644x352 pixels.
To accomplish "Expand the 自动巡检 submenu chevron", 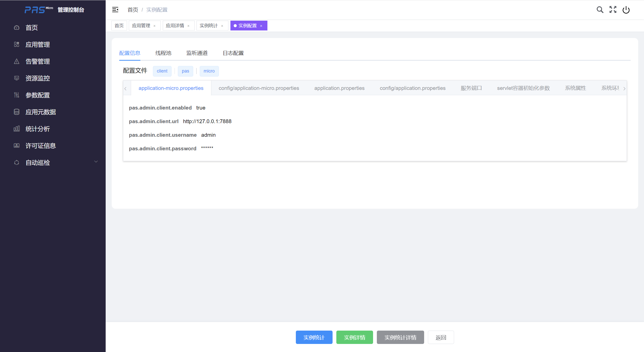I will tap(96, 162).
